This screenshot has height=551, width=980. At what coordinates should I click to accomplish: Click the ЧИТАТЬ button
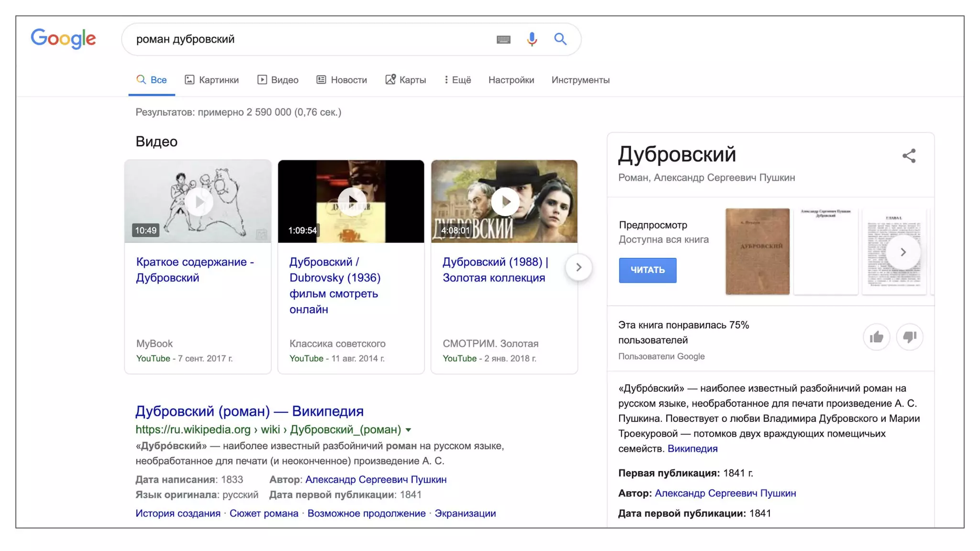(647, 270)
